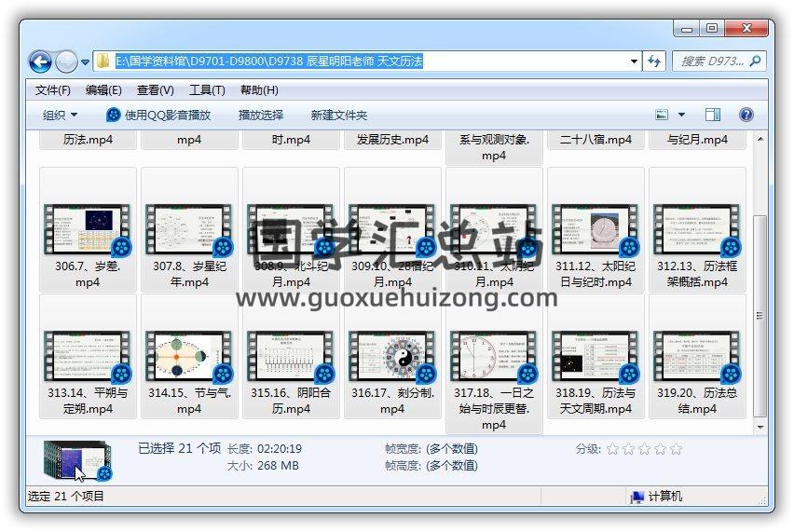794x532 pixels.
Task: Select video thumbnail 310.11、太阴纪月.mp4
Action: 494,229
